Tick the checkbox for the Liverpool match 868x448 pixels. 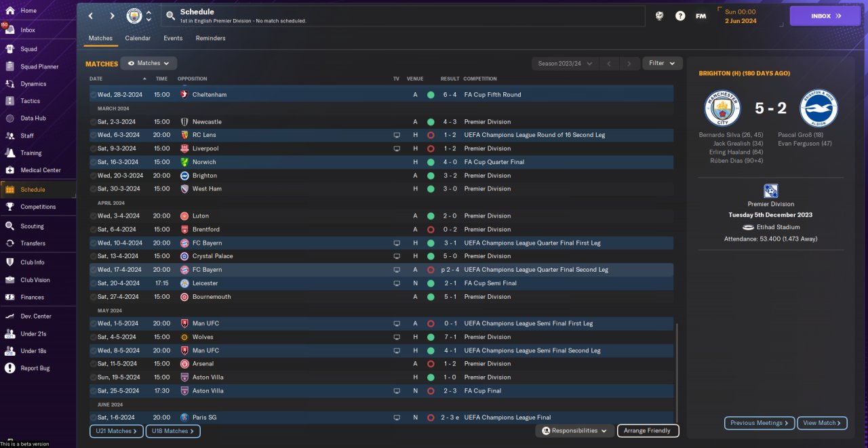tap(94, 148)
